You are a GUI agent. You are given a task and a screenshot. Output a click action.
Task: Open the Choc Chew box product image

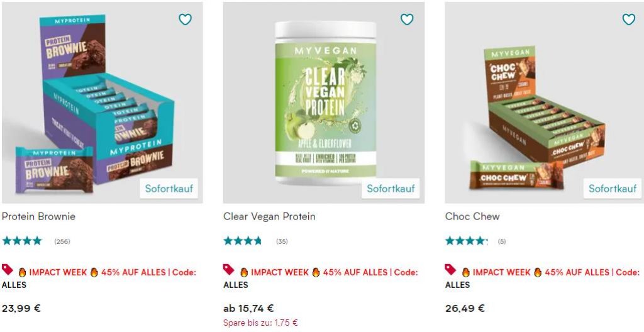click(x=544, y=102)
